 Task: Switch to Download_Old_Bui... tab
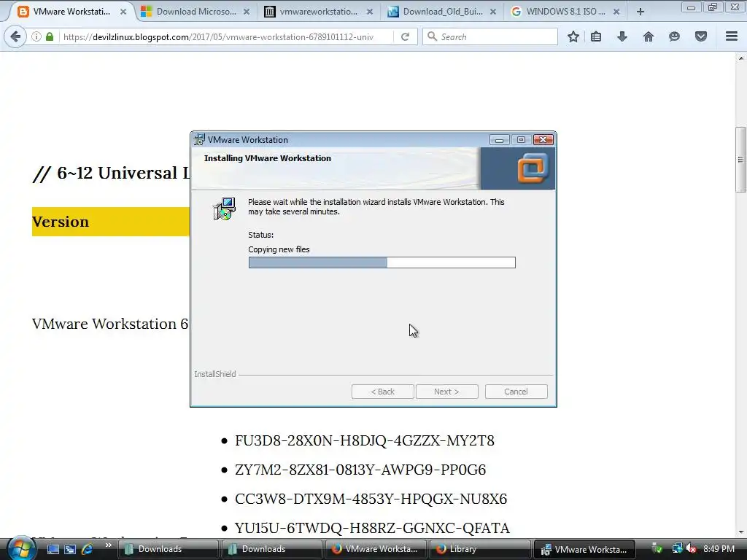pos(442,12)
